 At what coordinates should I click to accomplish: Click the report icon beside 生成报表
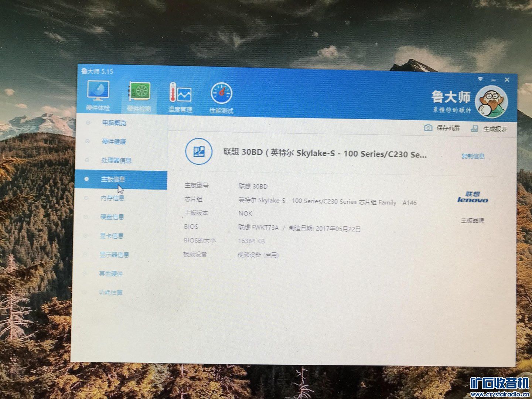(474, 129)
